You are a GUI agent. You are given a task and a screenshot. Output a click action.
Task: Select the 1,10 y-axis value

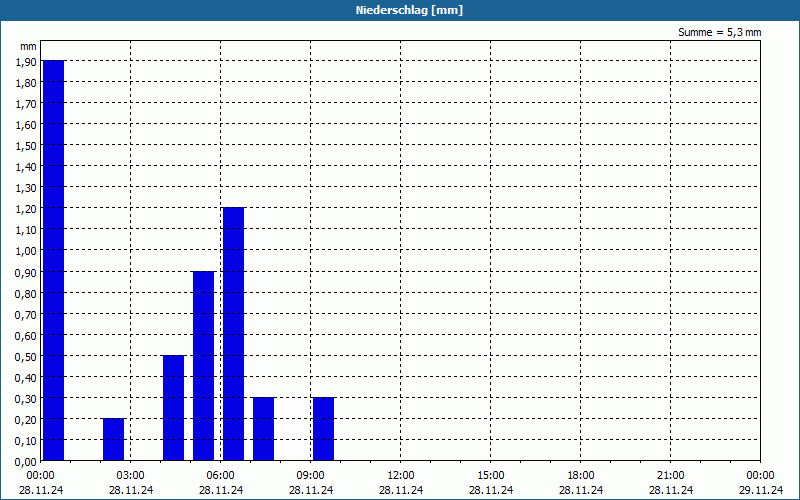tap(27, 230)
